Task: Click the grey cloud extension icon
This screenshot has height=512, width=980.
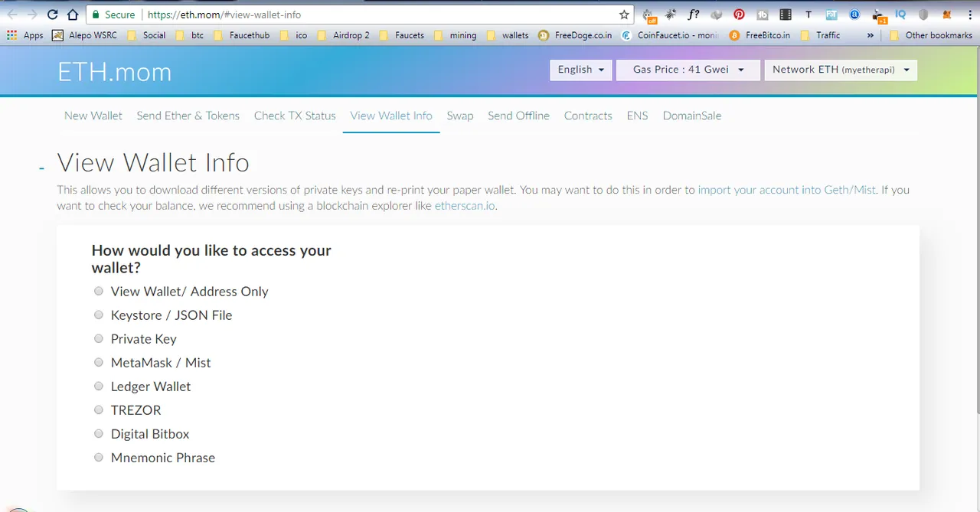Action: [717, 15]
